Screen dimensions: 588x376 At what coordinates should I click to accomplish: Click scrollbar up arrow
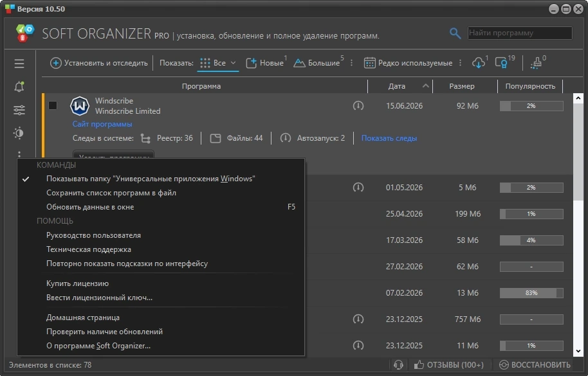tap(578, 98)
